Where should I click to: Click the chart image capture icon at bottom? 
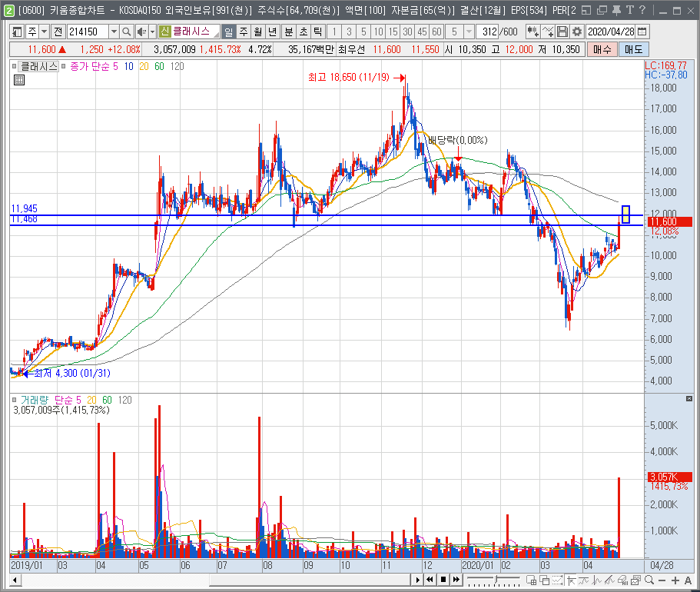pos(636,580)
